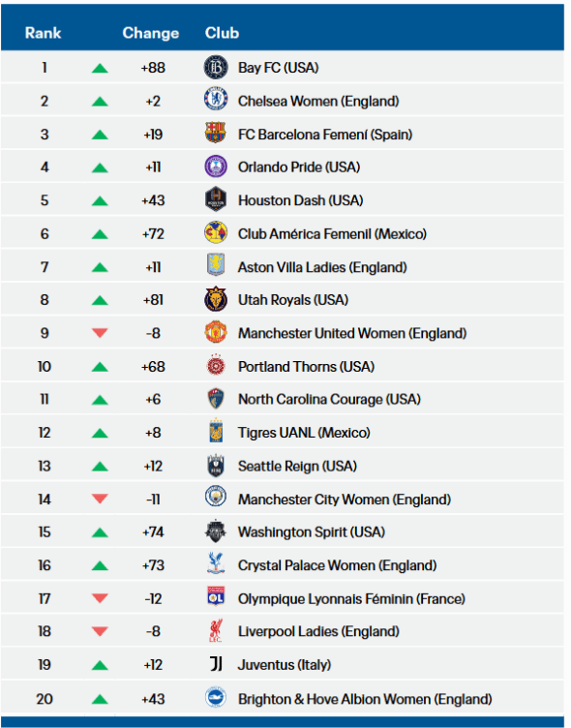The image size is (571, 728).
Task: Click the Club América Femenil crest
Action: click(x=216, y=233)
